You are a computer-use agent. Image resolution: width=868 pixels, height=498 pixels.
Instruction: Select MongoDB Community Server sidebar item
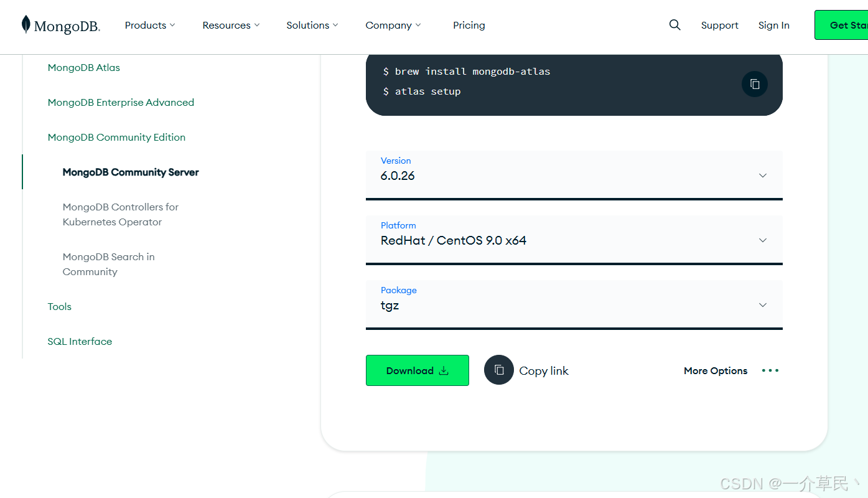tap(131, 172)
